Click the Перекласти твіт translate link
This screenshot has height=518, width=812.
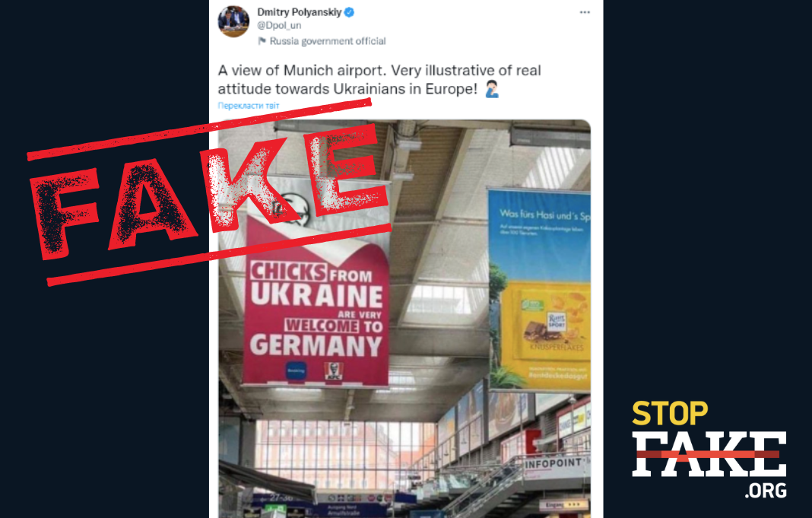tap(249, 106)
